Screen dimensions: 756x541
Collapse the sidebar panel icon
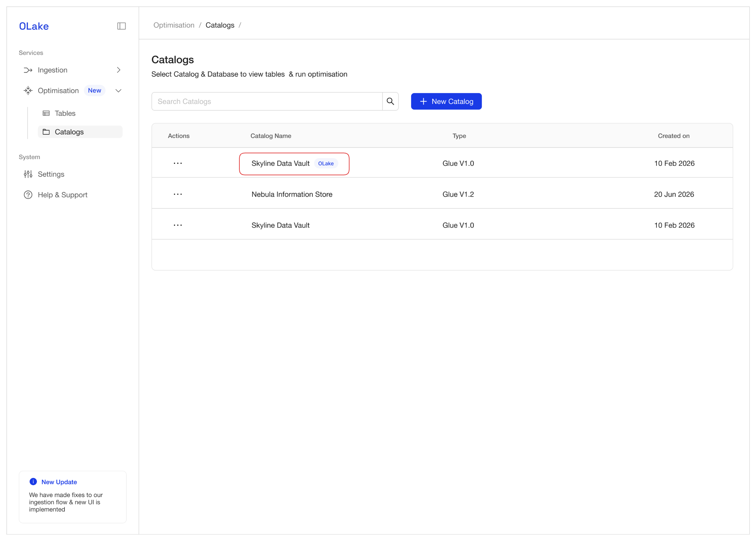coord(121,26)
